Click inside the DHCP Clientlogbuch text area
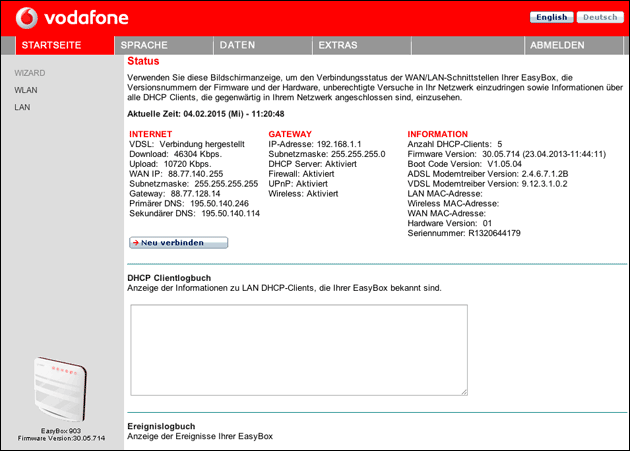This screenshot has width=630, height=451. point(299,350)
